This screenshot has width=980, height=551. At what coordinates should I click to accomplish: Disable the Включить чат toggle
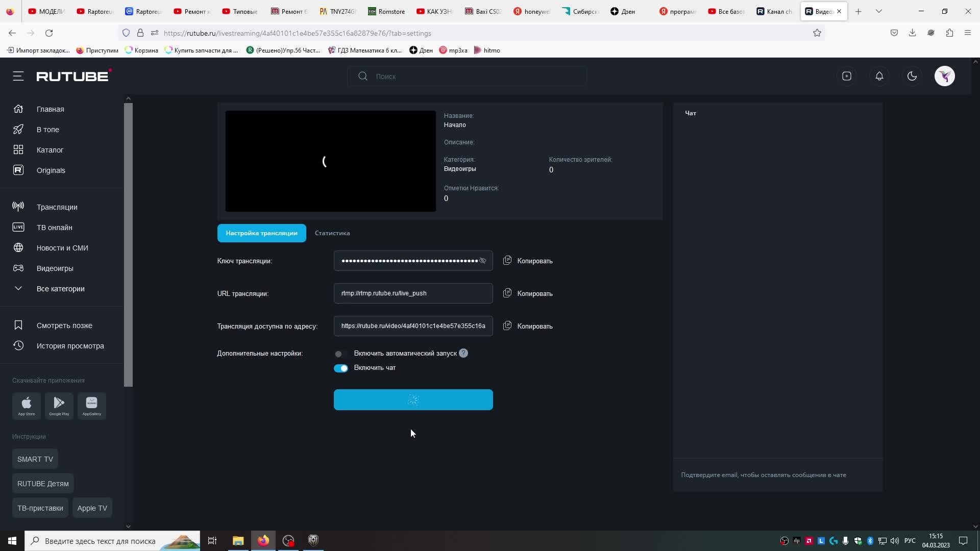pyautogui.click(x=340, y=368)
